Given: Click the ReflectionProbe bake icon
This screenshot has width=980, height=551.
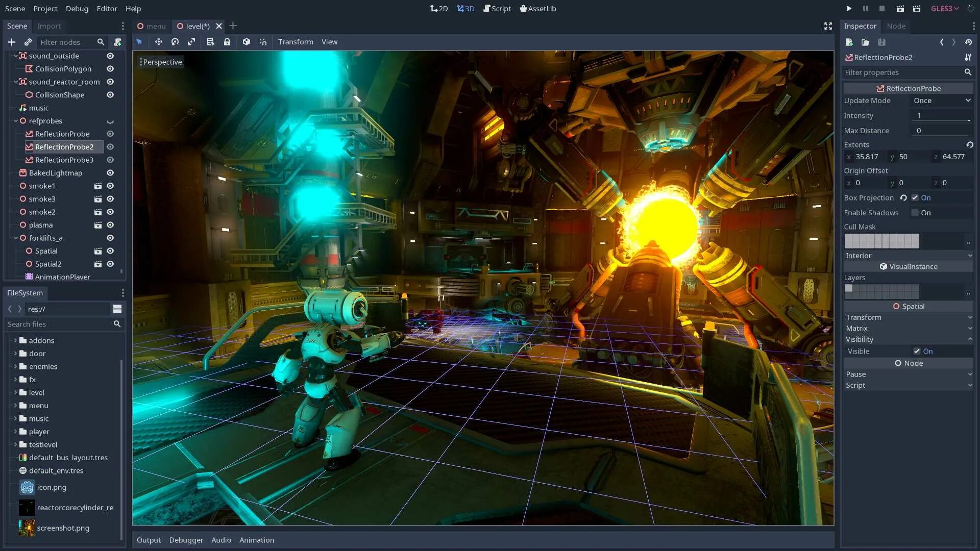Looking at the screenshot, I should click(x=880, y=88).
